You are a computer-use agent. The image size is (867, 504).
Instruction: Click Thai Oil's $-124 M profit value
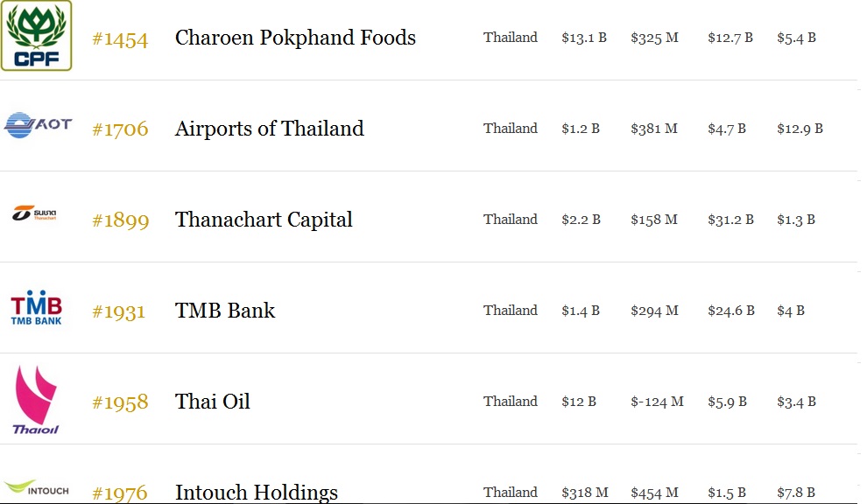pos(657,402)
